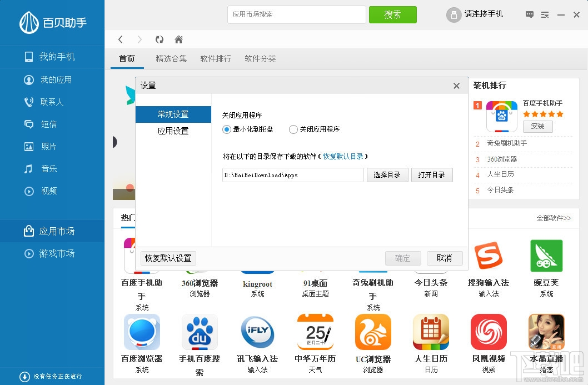Viewport: 588px width, 385px height.
Task: Click the back navigation arrow
Action: [x=120, y=39]
